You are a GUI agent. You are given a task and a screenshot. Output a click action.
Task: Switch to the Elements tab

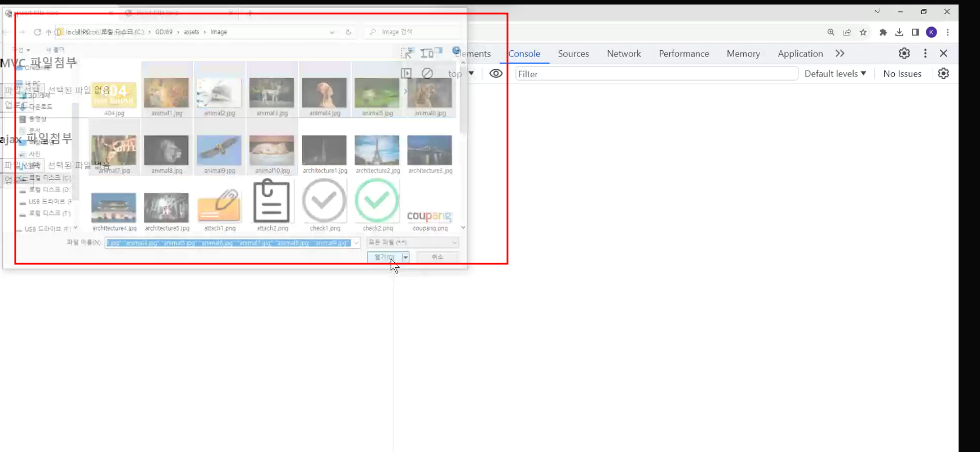tap(473, 54)
